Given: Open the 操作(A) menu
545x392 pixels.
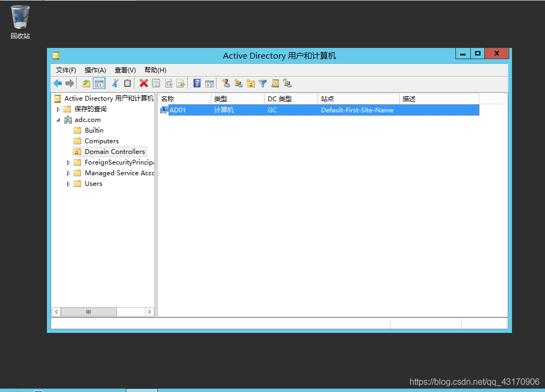Looking at the screenshot, I should 95,70.
